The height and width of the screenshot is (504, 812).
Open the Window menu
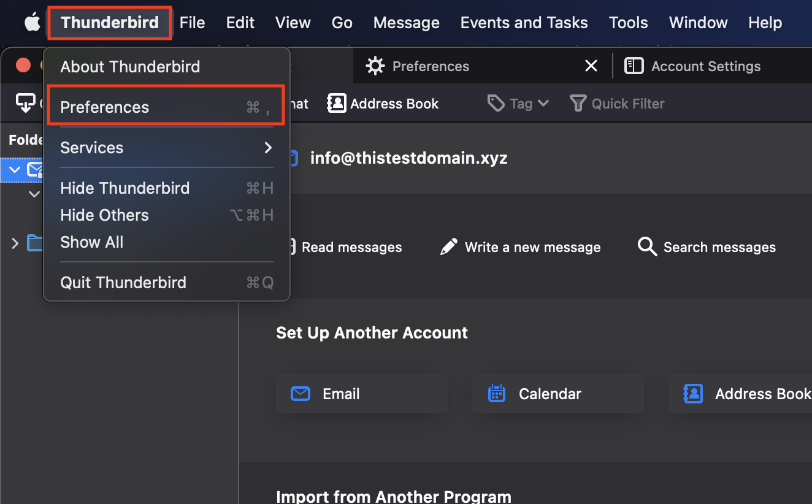click(x=698, y=23)
